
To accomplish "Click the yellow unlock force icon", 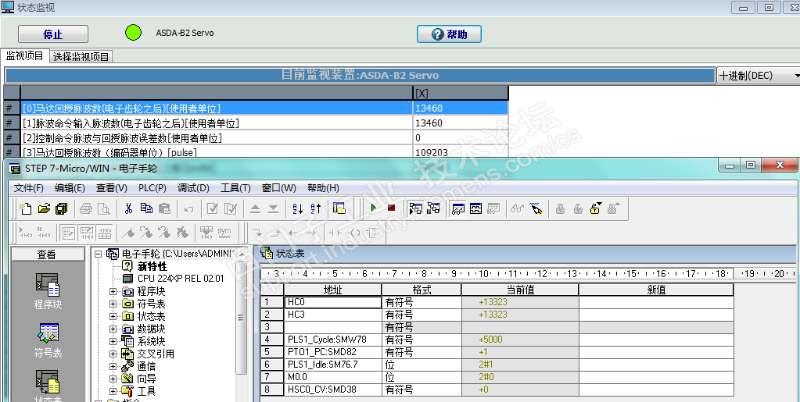I will point(595,208).
